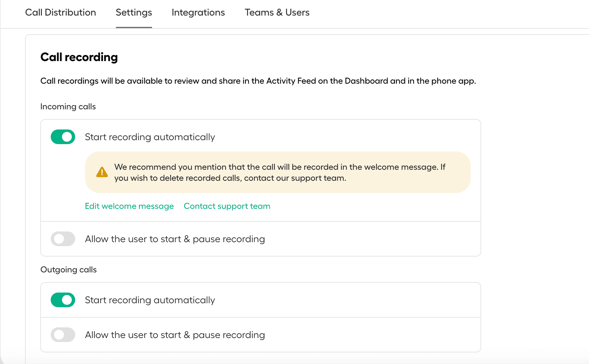Click the Incoming calls section label

(x=68, y=107)
